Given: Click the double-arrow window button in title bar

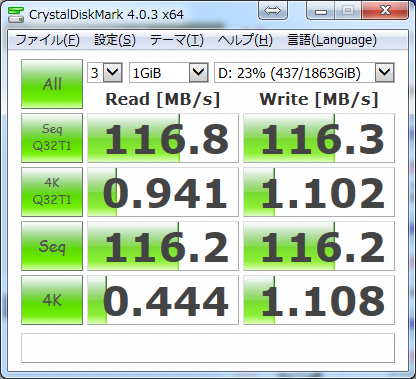Looking at the screenshot, I should pos(273,11).
